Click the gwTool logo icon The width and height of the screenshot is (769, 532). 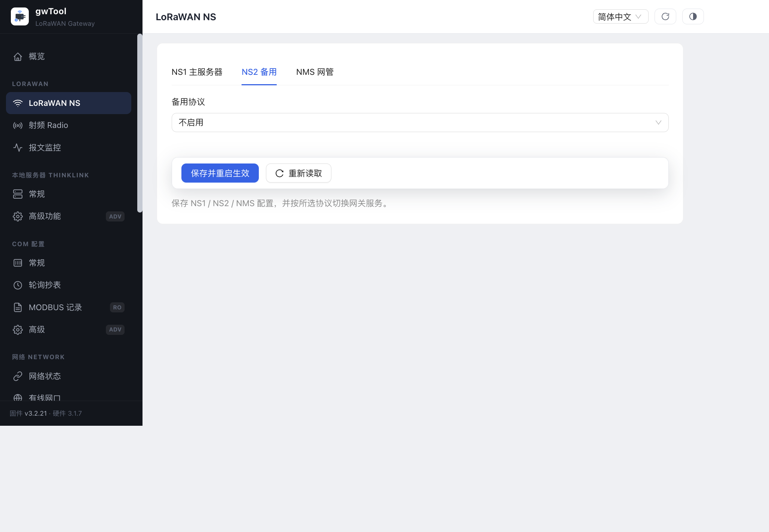point(20,16)
